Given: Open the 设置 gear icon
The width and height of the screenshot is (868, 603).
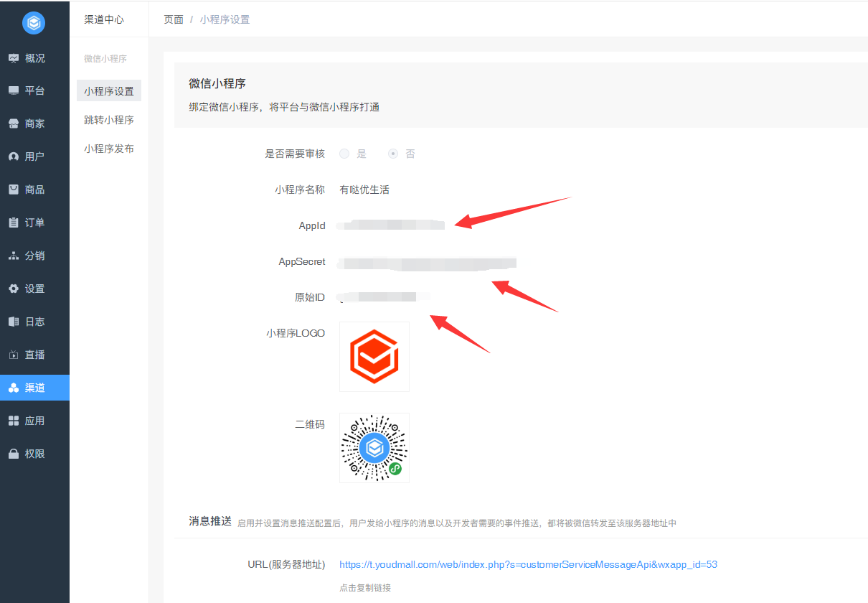Looking at the screenshot, I should point(14,289).
